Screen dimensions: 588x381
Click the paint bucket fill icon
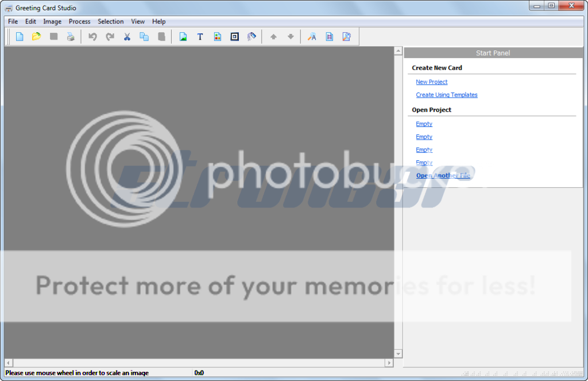click(252, 36)
